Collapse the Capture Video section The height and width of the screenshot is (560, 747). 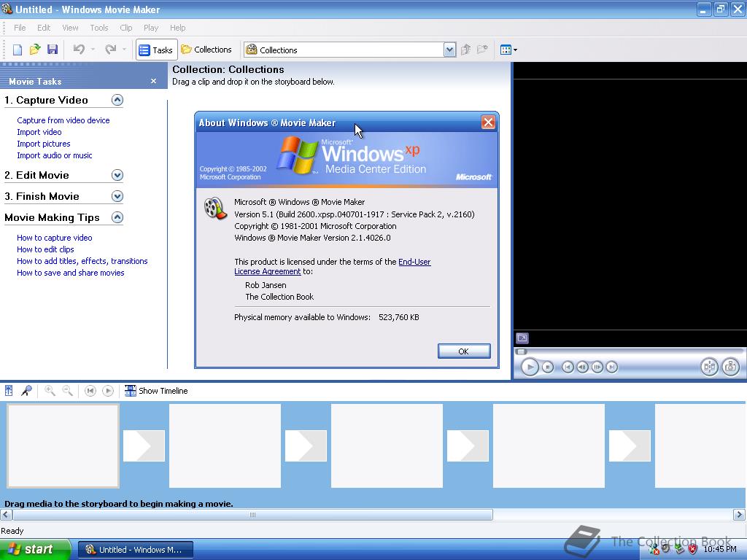117,100
